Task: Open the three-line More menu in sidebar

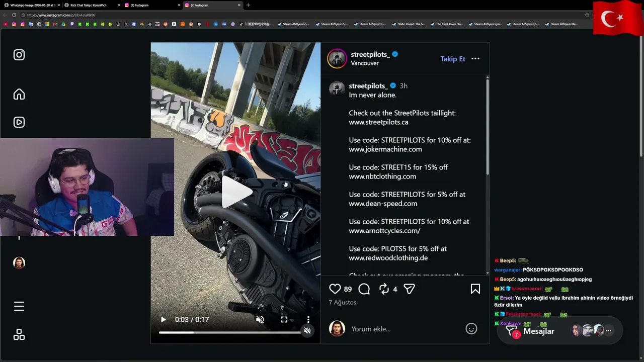Action: point(19,306)
